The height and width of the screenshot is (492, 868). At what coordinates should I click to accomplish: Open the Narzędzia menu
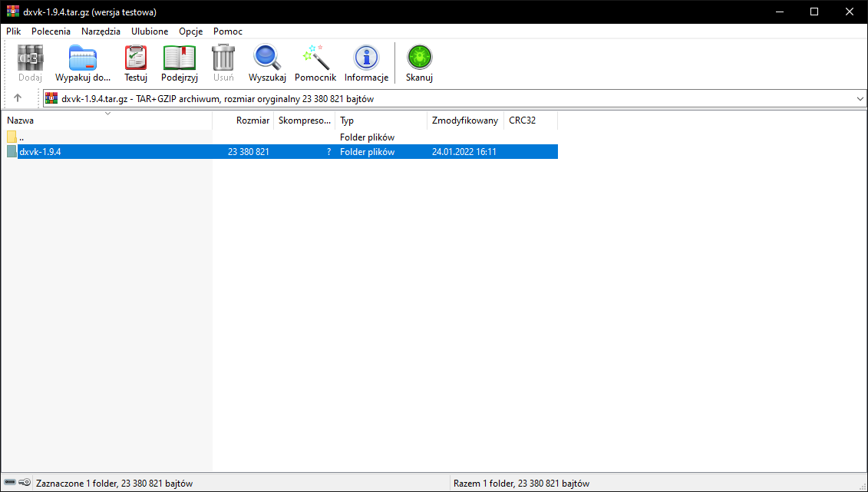(x=101, y=31)
